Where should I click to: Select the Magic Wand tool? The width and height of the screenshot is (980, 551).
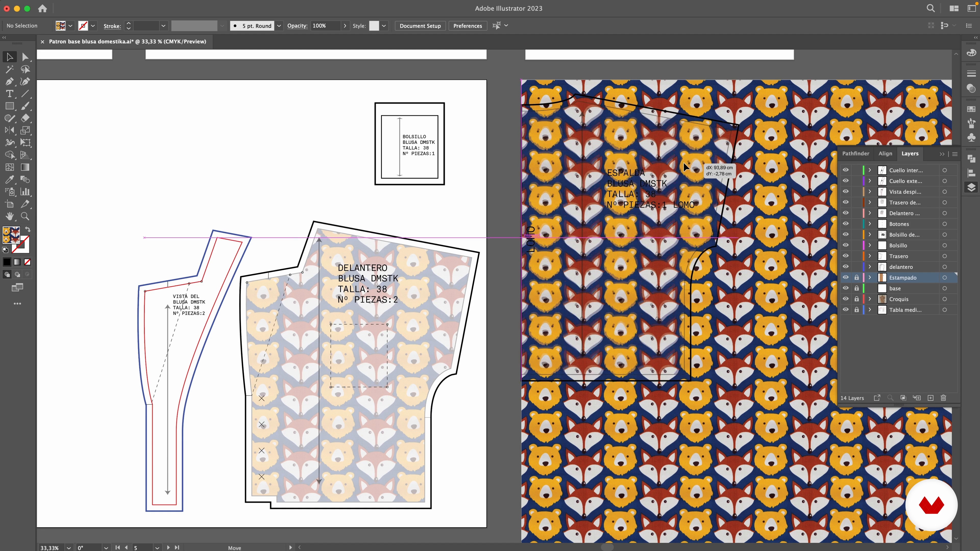click(x=9, y=69)
